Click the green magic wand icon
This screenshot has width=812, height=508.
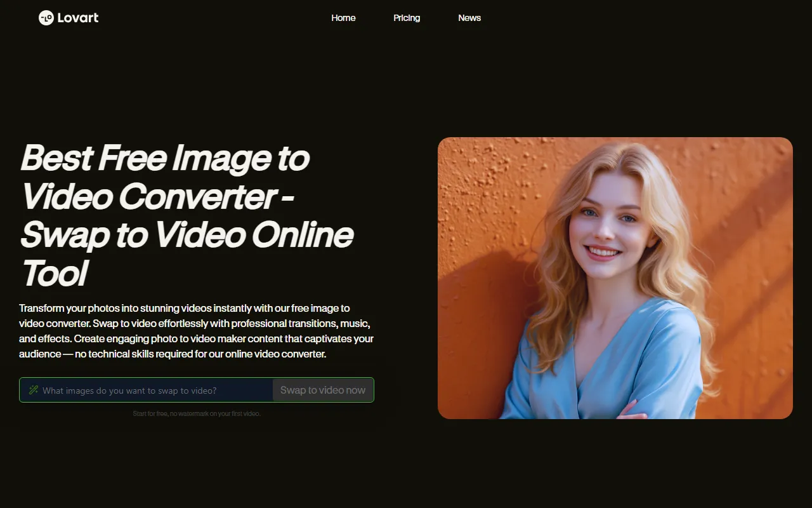tap(34, 390)
